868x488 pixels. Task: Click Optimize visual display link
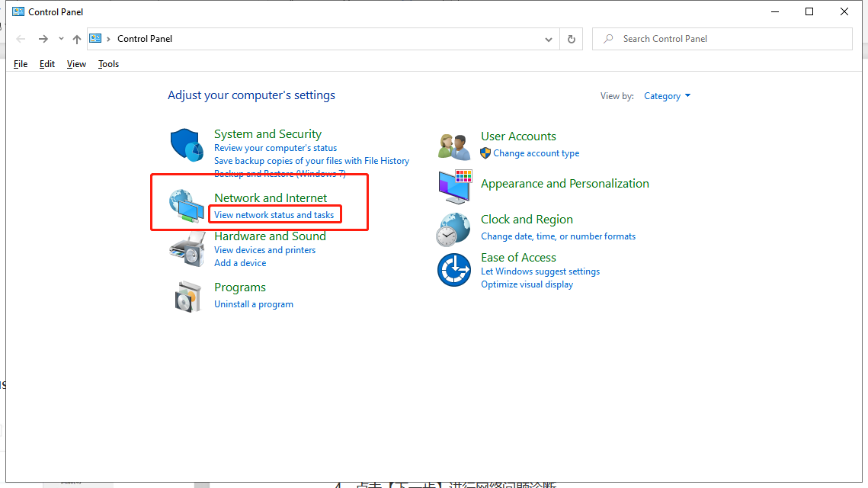click(x=527, y=284)
